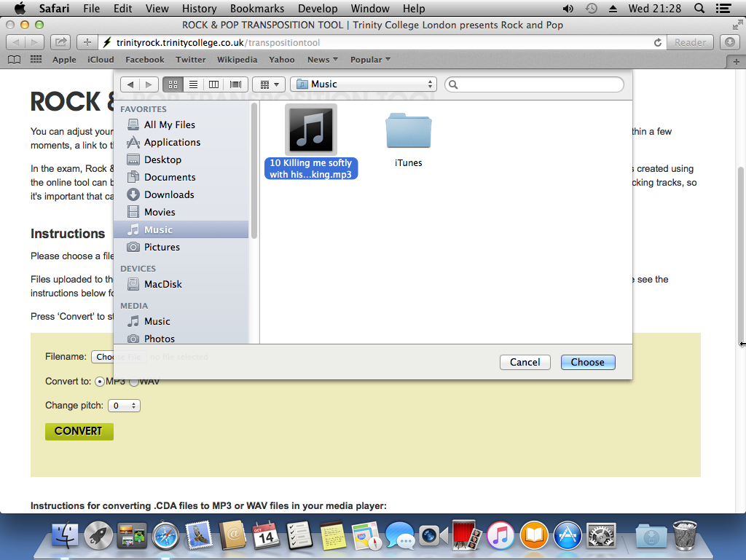This screenshot has height=560, width=746.
Task: Open iTunes from the Dock
Action: (500, 536)
